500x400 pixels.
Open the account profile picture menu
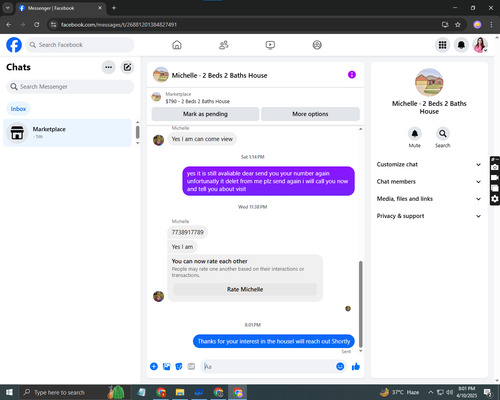click(480, 45)
